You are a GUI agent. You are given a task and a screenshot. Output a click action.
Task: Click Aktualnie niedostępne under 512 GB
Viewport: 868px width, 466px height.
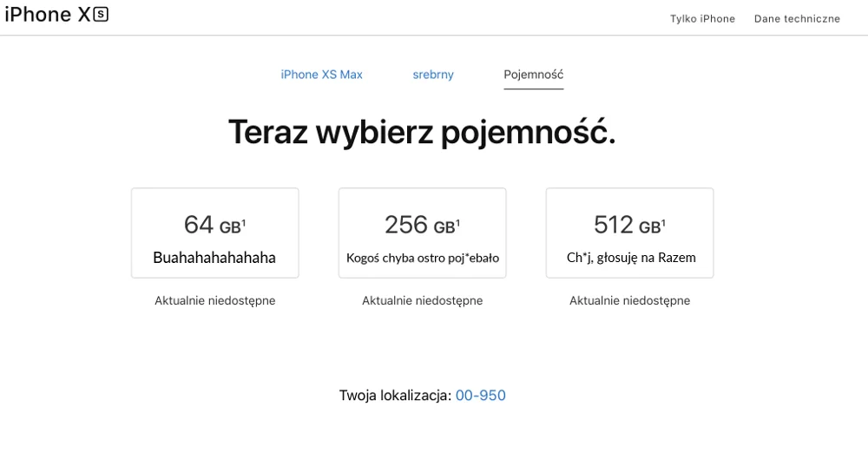pyautogui.click(x=630, y=300)
